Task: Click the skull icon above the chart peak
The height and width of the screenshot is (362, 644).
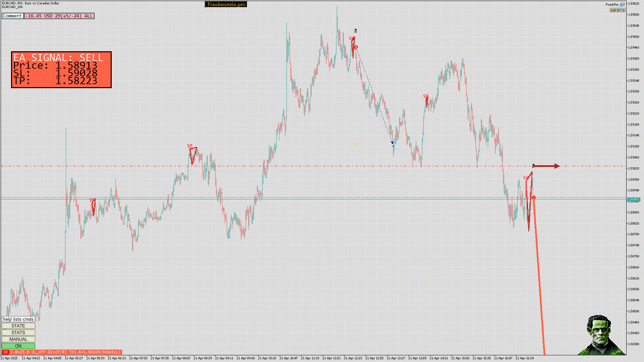Action: (x=356, y=31)
